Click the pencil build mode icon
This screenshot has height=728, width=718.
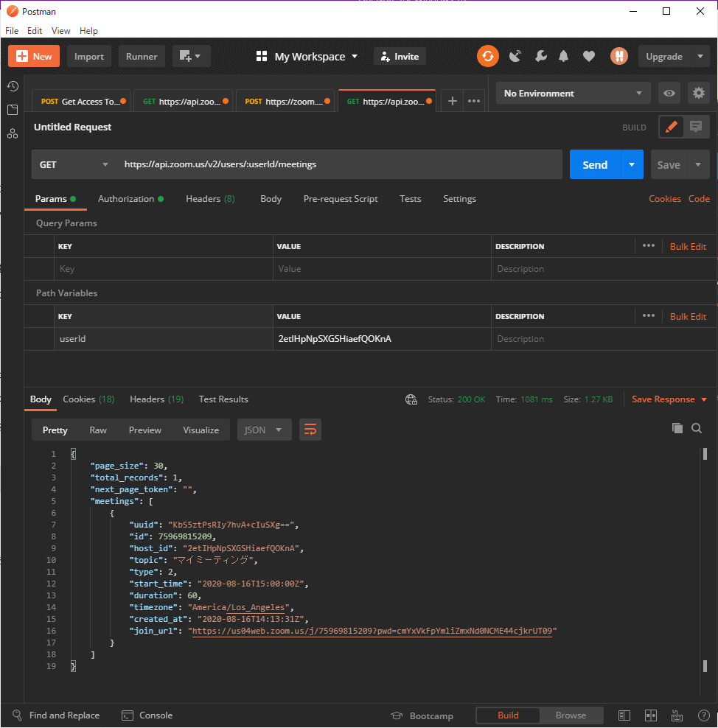671,127
